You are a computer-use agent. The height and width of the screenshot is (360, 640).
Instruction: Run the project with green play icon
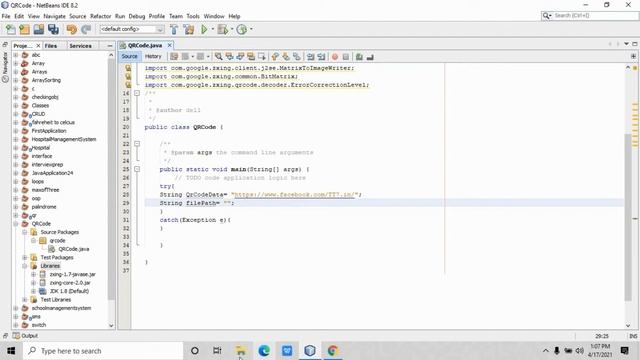pyautogui.click(x=204, y=29)
